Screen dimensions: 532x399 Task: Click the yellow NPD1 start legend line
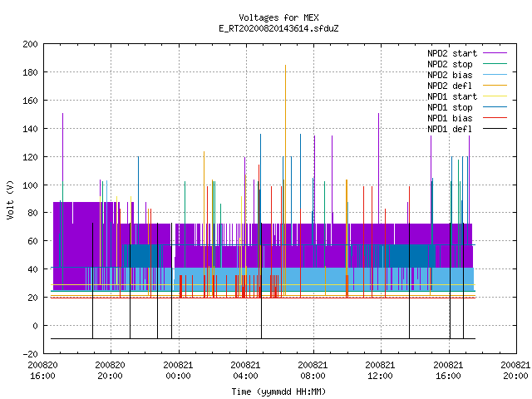[495, 96]
